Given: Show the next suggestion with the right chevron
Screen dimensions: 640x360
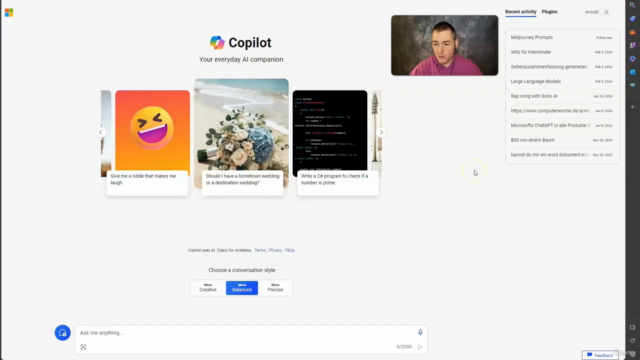Looking at the screenshot, I should point(381,132).
